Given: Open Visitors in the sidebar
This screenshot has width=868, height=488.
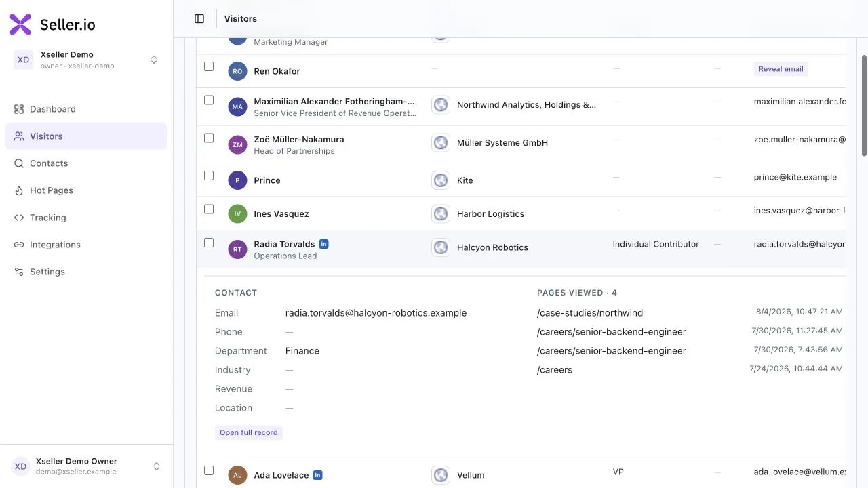Looking at the screenshot, I should (x=86, y=136).
